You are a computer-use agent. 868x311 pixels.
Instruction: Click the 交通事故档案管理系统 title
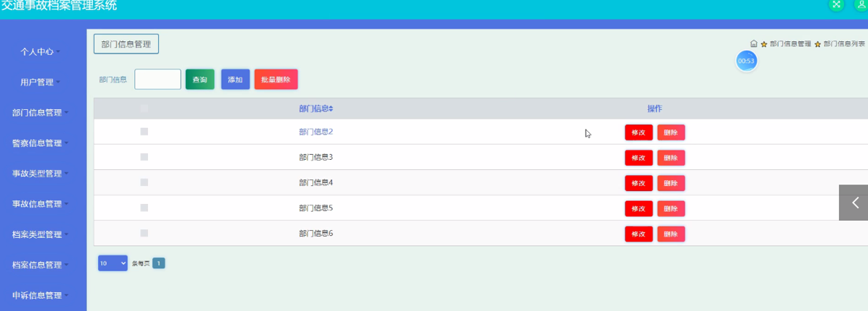coord(59,5)
